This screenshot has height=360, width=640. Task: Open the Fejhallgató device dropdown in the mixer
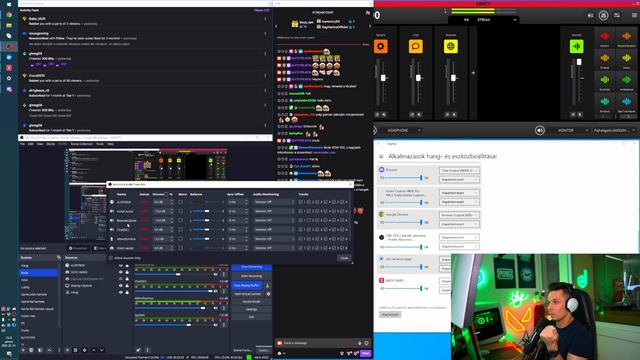point(615,130)
